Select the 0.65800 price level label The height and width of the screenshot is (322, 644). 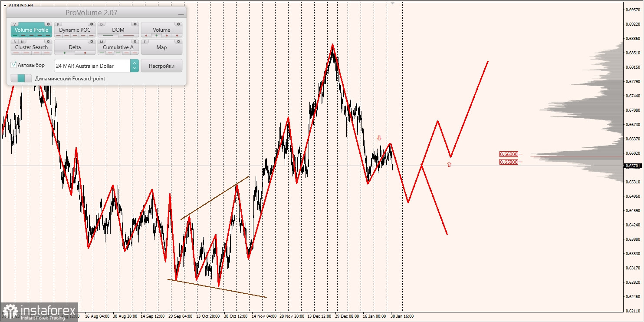click(x=509, y=162)
